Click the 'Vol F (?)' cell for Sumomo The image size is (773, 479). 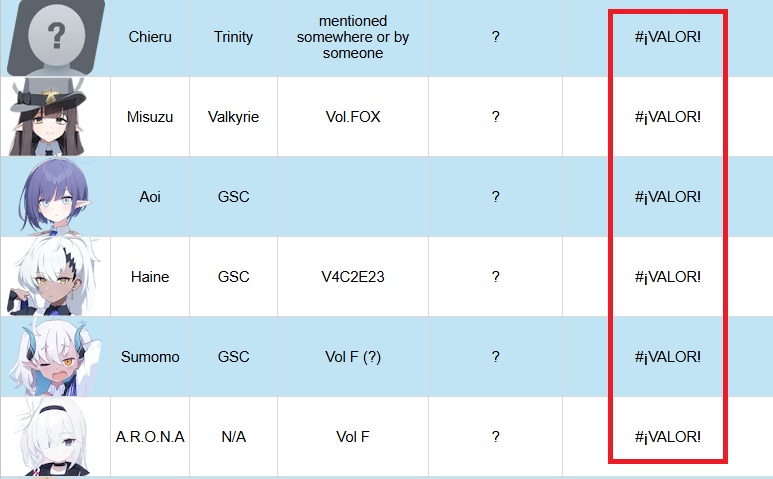(353, 356)
